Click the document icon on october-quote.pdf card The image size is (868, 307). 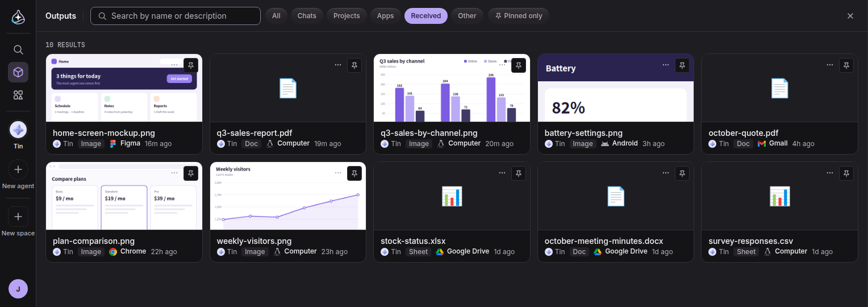[x=779, y=88]
